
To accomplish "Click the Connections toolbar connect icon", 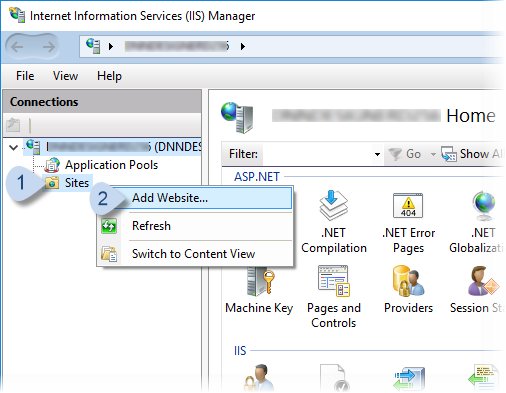I will click(x=13, y=125).
